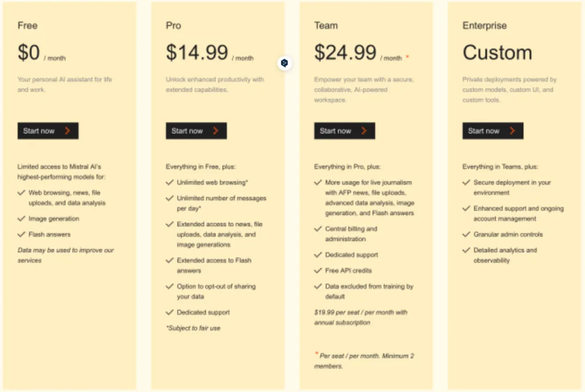Screen dimensions: 585x392
Task: Start now with the Enterprise plan
Action: point(493,131)
